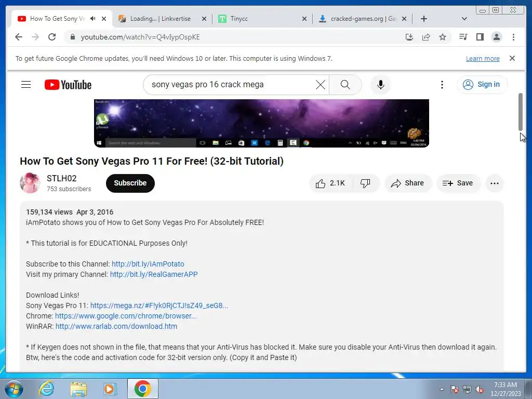Open the bit.ly/iAmPotato link
532x399 pixels.
point(148,264)
